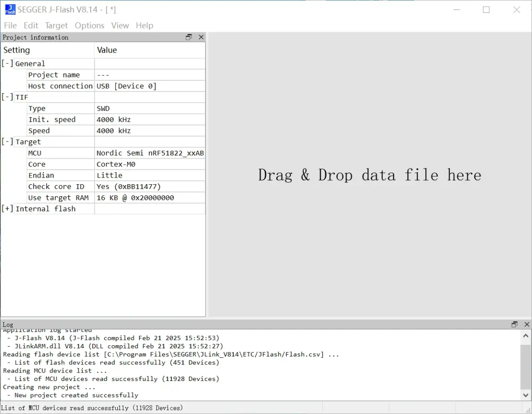
Task: Click the status bar MCU devices message
Action: (x=92, y=408)
